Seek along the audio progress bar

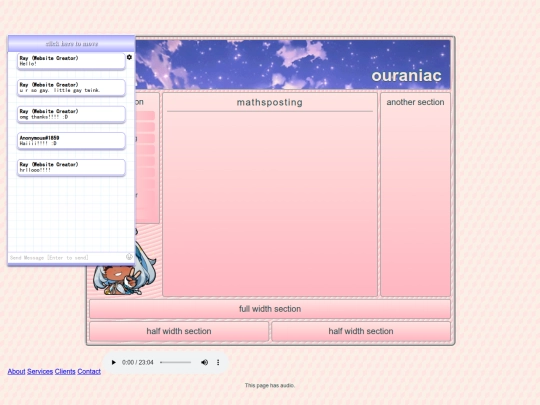[x=176, y=362]
